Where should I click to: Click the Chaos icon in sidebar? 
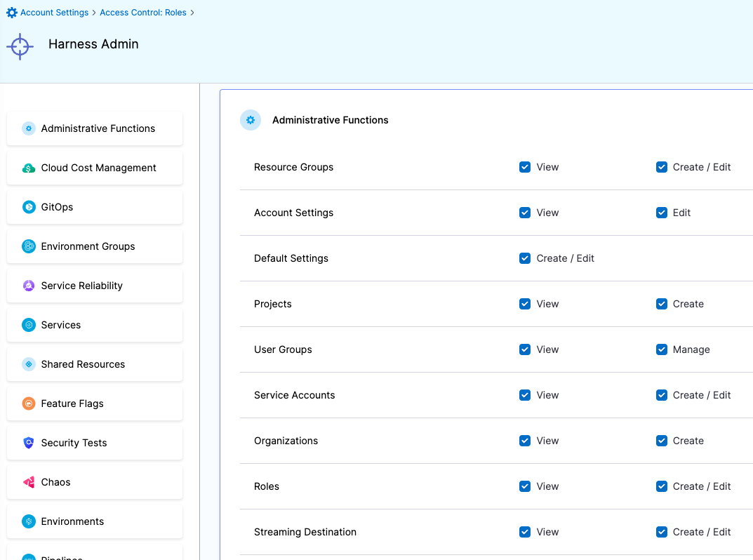point(28,482)
